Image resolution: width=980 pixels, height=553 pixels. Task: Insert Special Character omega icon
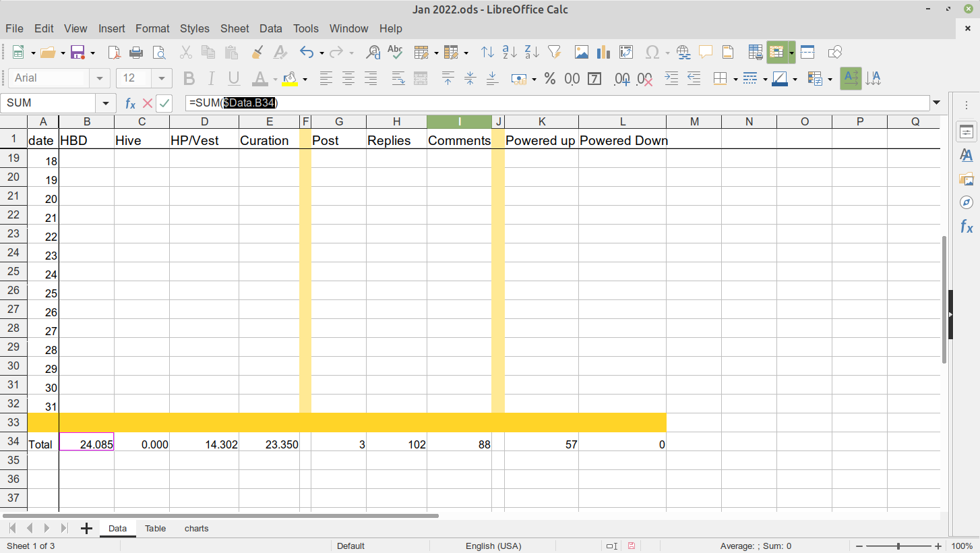[652, 53]
